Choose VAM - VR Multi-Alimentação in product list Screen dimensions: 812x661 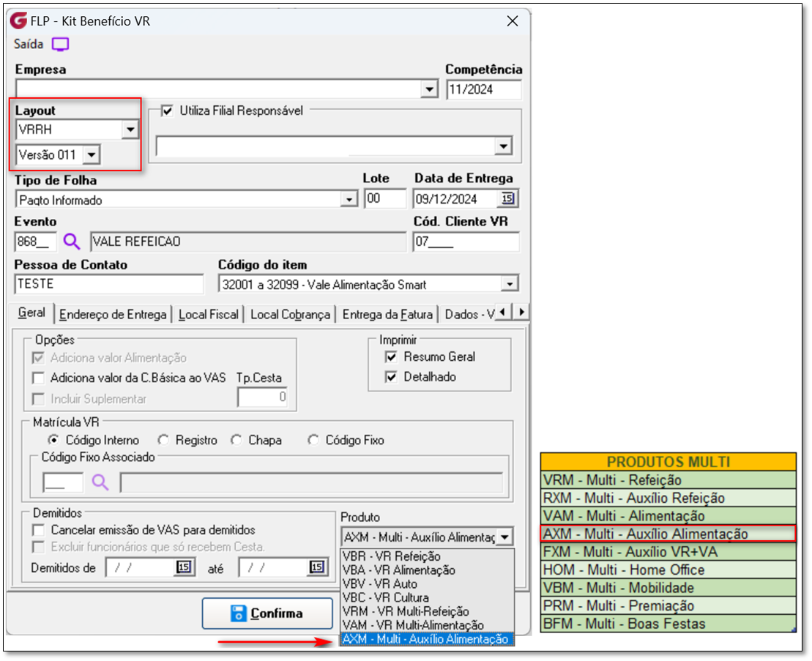coord(427,625)
